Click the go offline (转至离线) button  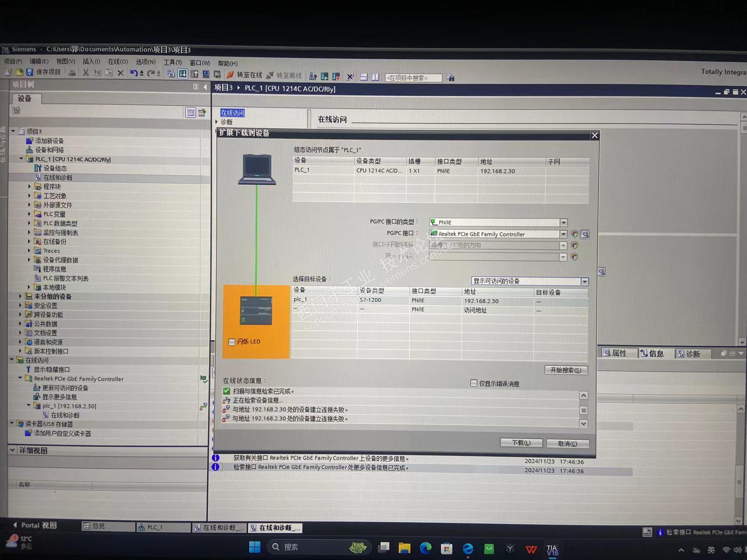click(x=284, y=75)
